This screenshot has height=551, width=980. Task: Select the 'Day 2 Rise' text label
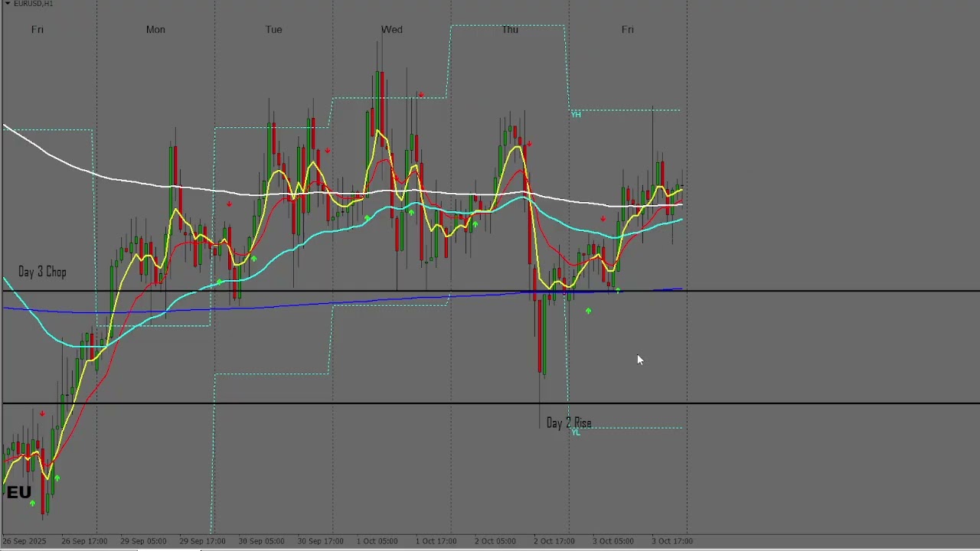click(569, 423)
